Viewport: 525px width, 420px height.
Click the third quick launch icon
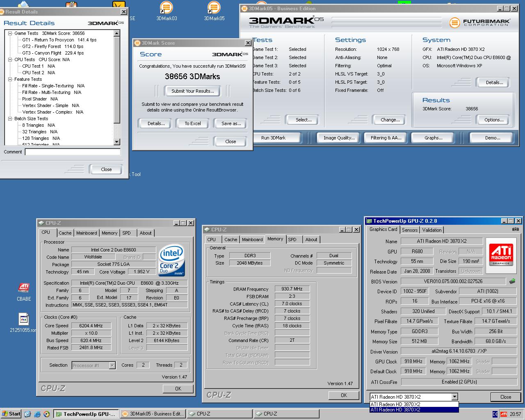click(x=46, y=414)
